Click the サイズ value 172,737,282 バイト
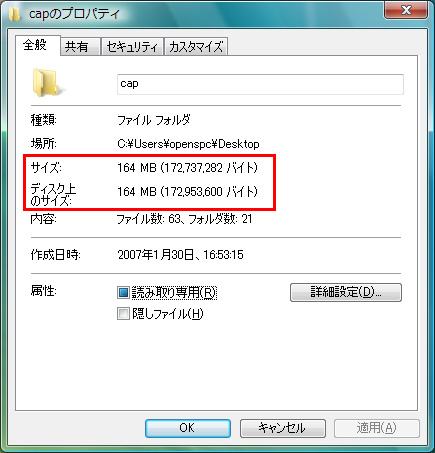This screenshot has width=435, height=453. 187,168
